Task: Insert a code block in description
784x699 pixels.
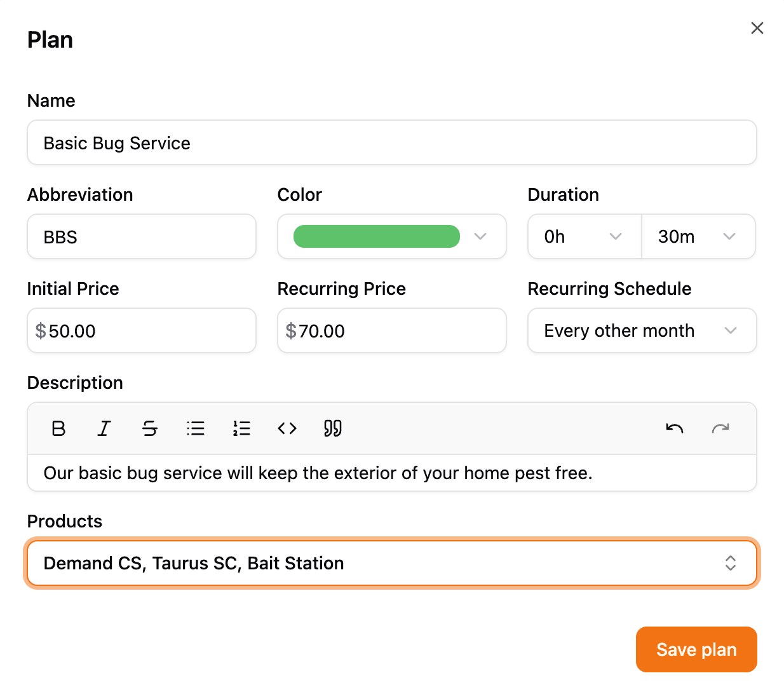Action: (287, 428)
